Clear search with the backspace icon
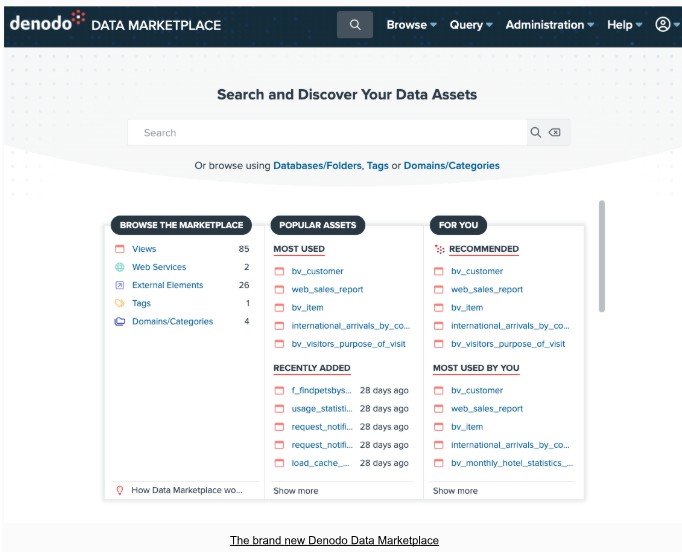This screenshot has height=552, width=682. 555,133
